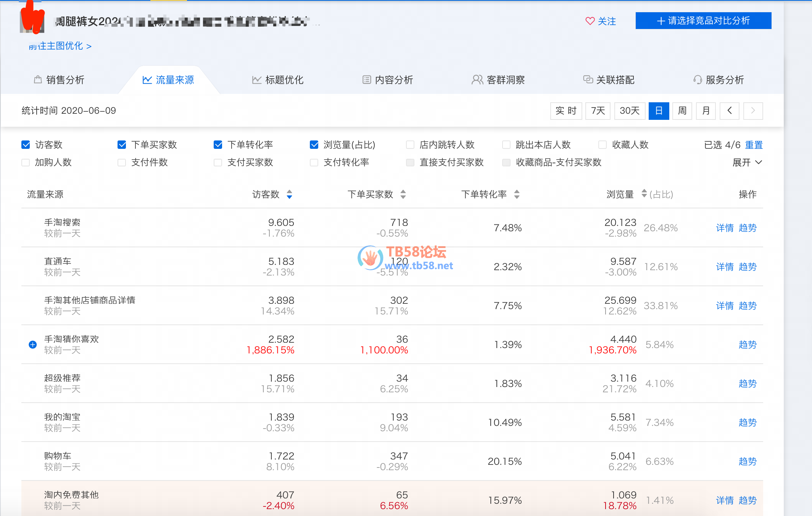Select 7天 time range
The width and height of the screenshot is (812, 516).
[598, 111]
